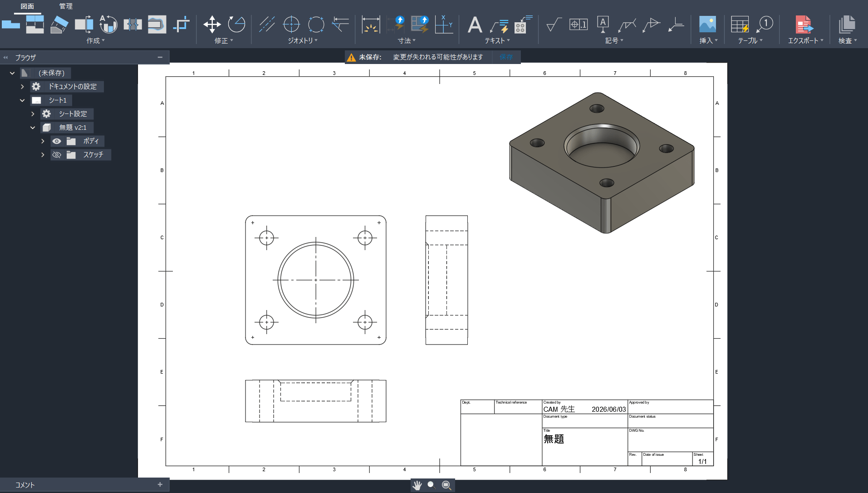
Task: Open the 作成 dropdown menu
Action: [96, 40]
